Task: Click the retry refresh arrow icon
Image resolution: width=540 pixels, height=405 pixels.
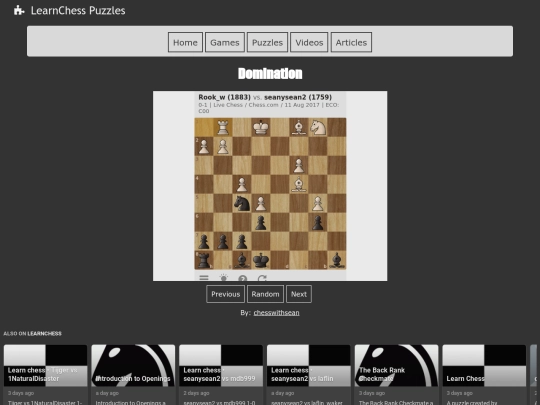Action: (x=262, y=278)
